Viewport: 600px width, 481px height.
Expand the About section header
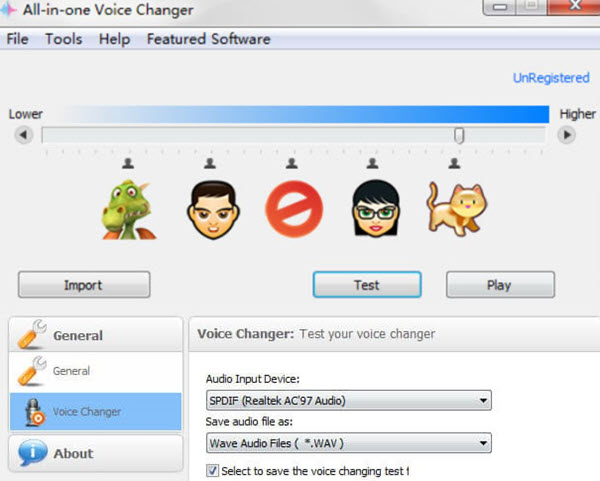coord(96,453)
